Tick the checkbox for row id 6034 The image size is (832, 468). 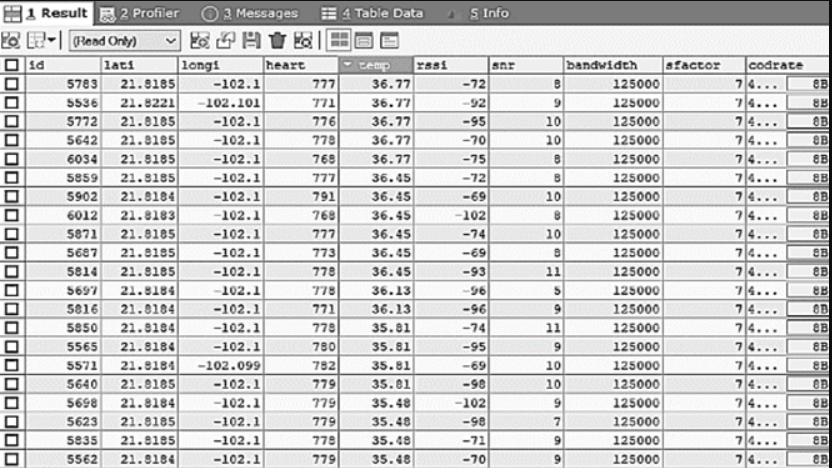pos(11,157)
